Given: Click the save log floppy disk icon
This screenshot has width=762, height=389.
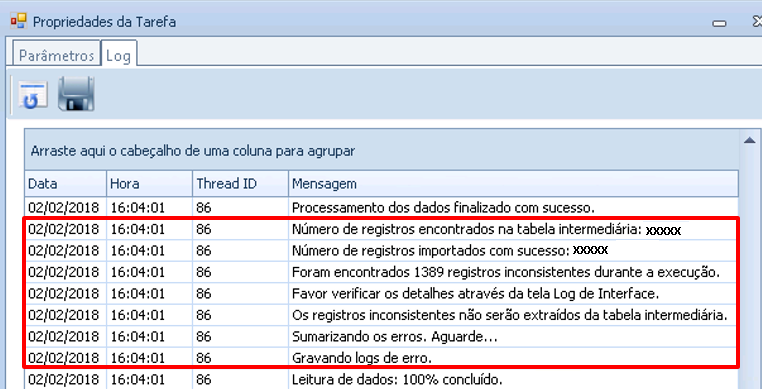Looking at the screenshot, I should tap(76, 94).
